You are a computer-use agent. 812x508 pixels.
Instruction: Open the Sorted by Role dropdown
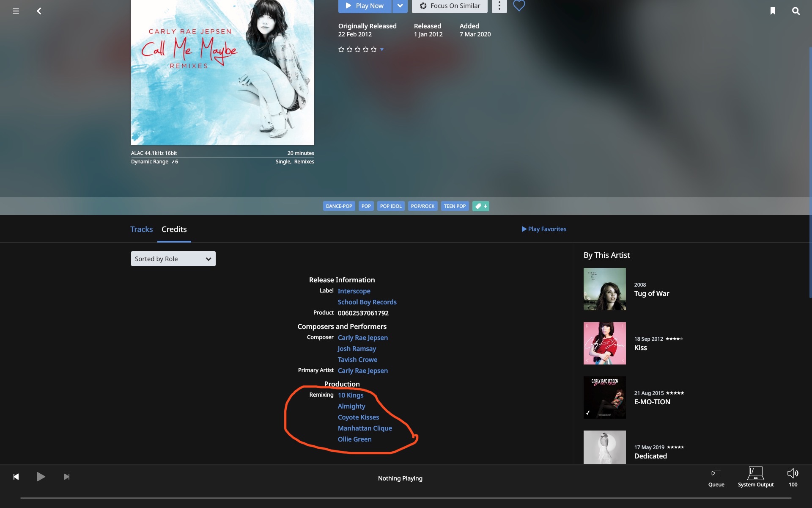click(x=173, y=259)
